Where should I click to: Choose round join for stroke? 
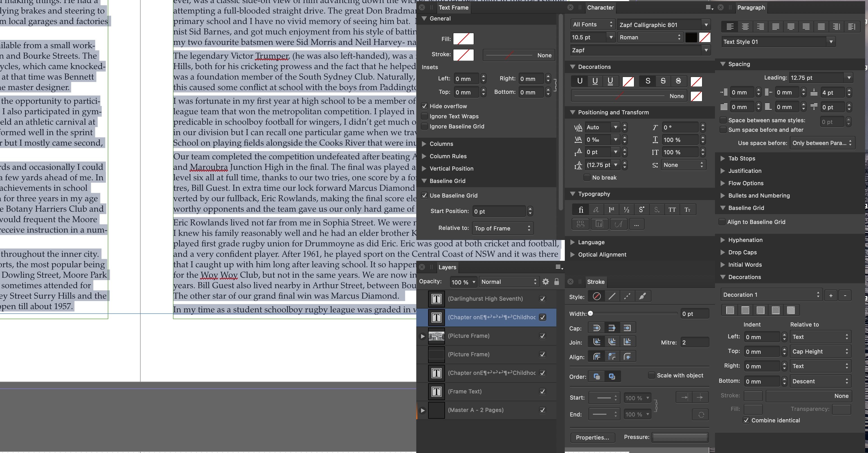tap(596, 342)
